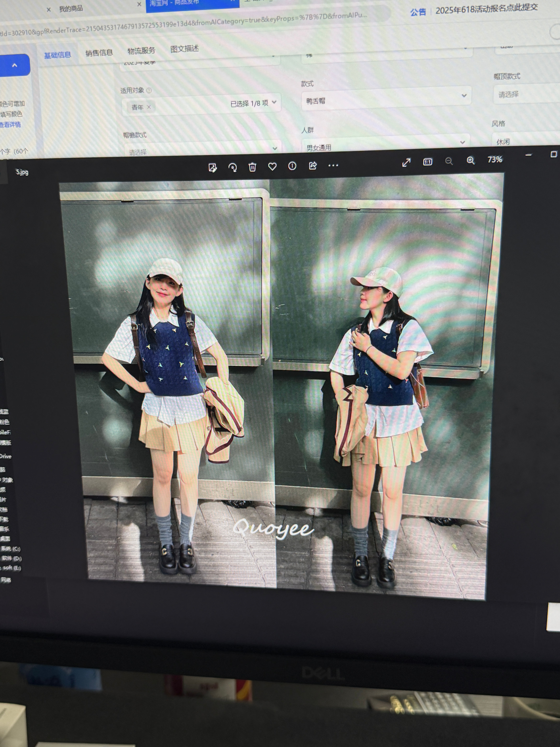The width and height of the screenshot is (560, 747).
Task: Click the 73% zoom percentage value
Action: [x=495, y=159]
